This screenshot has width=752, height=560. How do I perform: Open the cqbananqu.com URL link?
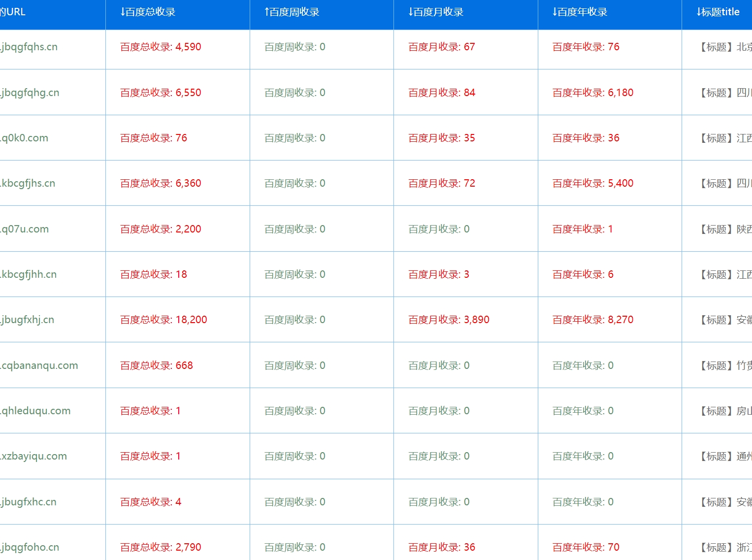(39, 365)
